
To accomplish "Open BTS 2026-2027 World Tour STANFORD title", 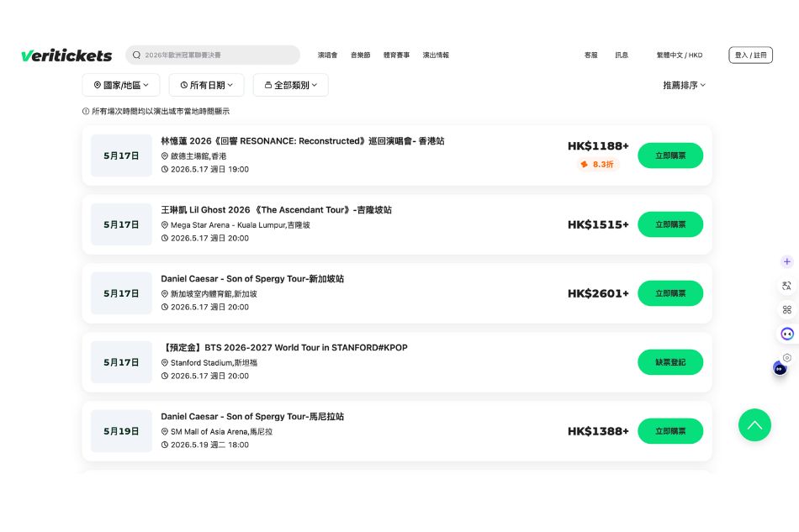I will click(x=284, y=347).
